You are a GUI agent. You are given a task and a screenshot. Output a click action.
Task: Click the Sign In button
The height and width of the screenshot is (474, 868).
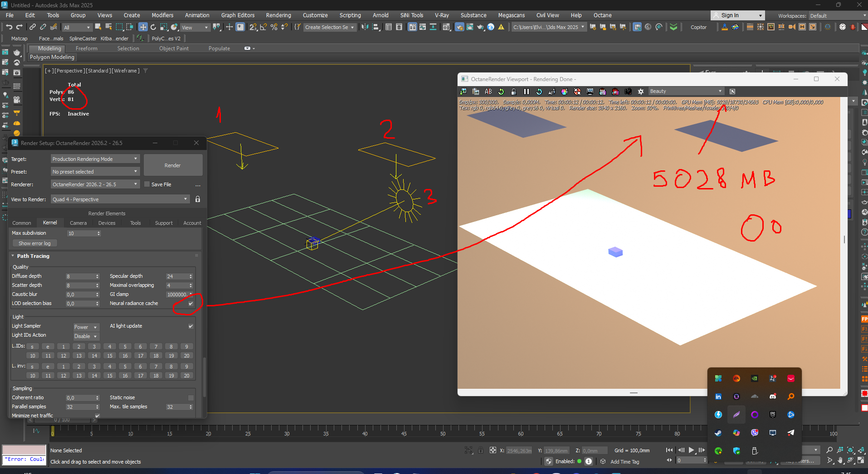pyautogui.click(x=737, y=15)
